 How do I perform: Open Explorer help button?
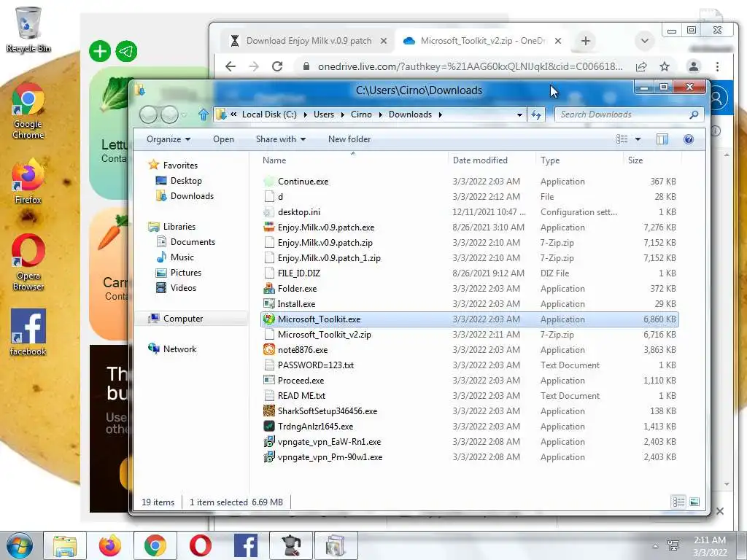point(689,139)
